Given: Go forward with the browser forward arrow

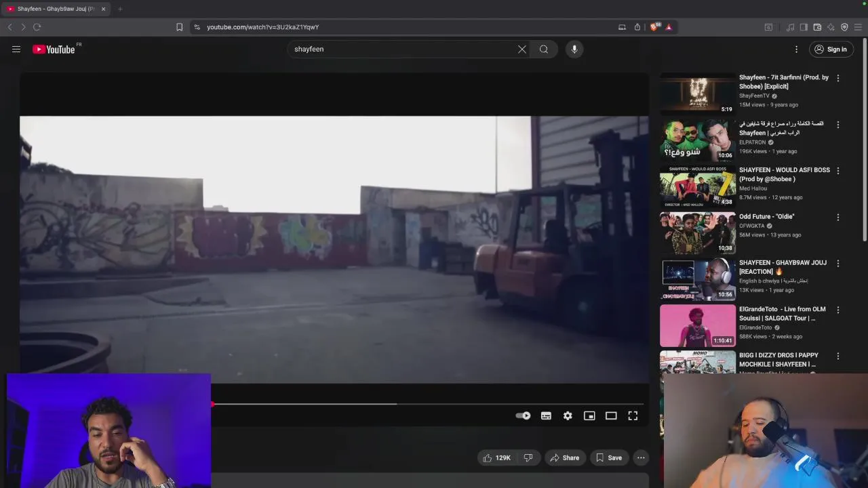Looking at the screenshot, I should click(x=23, y=27).
